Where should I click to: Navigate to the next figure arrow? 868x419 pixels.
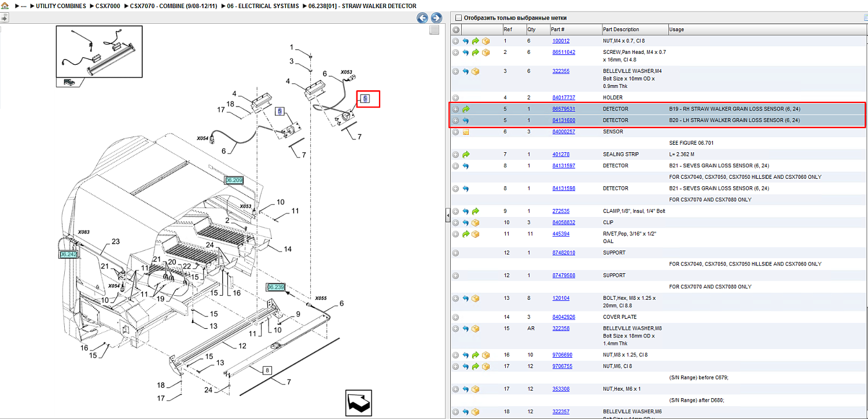[x=436, y=18]
